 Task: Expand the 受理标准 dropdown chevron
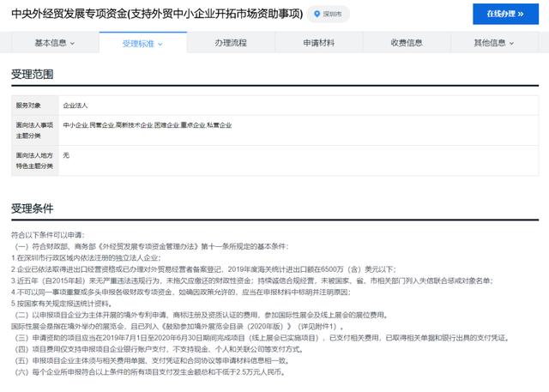[x=160, y=44]
